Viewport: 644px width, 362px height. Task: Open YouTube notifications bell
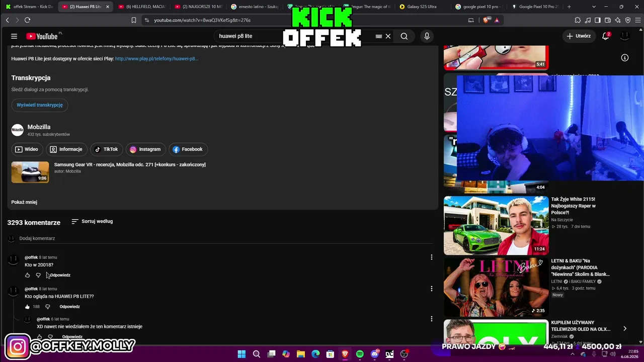[606, 36]
